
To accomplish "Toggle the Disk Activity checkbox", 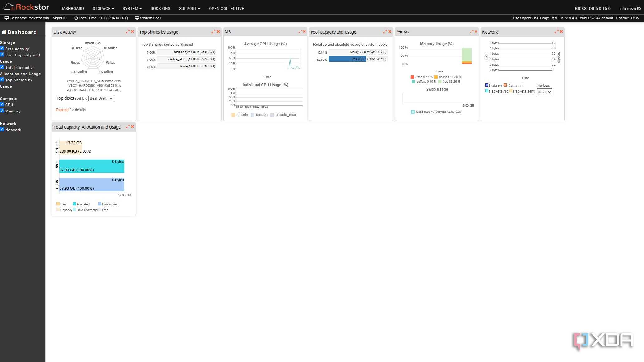I will 2,48.
